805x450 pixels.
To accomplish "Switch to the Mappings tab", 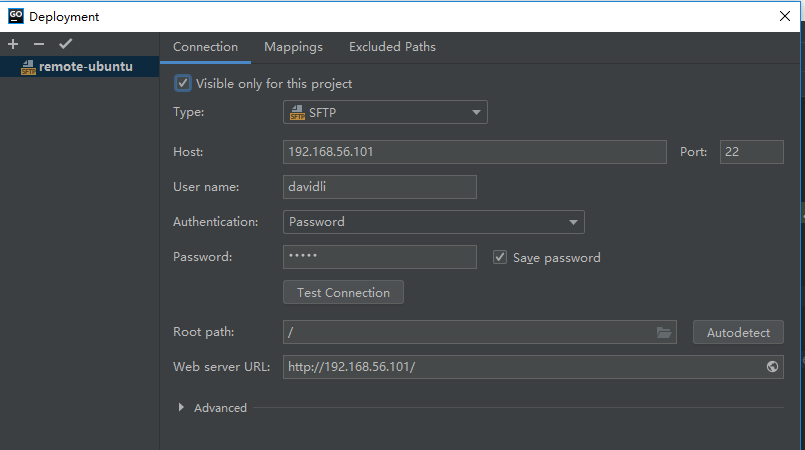I will pos(293,47).
